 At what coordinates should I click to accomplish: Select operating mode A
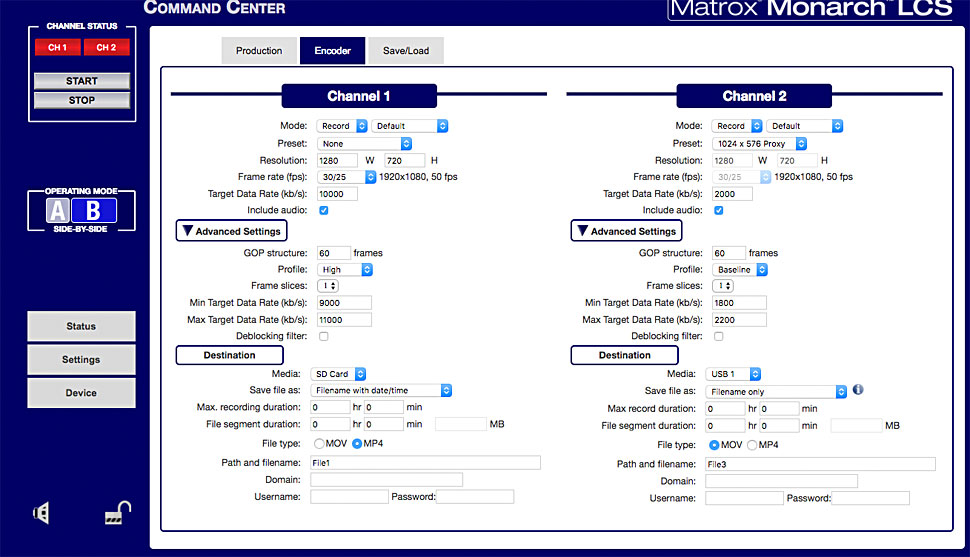[x=58, y=210]
